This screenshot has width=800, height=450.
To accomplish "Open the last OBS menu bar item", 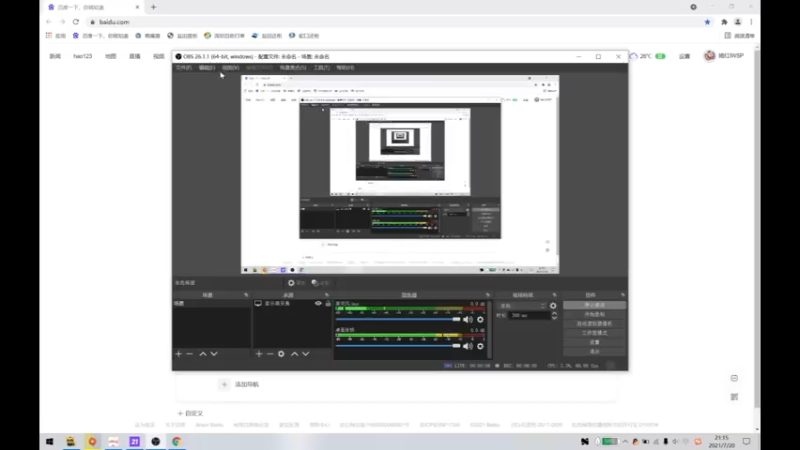I will pyautogui.click(x=345, y=67).
